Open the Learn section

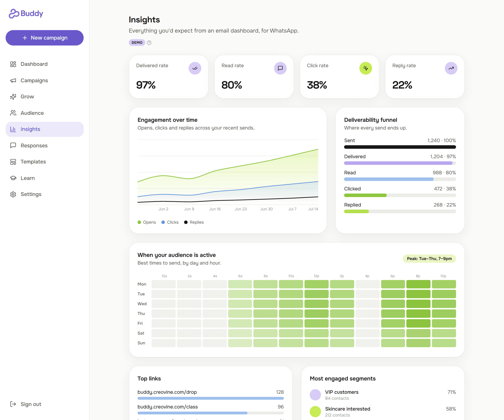click(x=45, y=178)
